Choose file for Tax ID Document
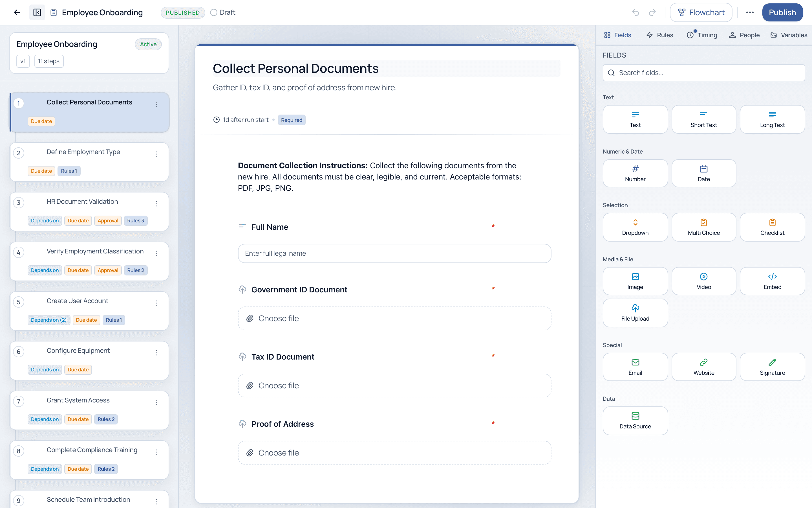Viewport: 812px width, 508px height. (x=394, y=385)
